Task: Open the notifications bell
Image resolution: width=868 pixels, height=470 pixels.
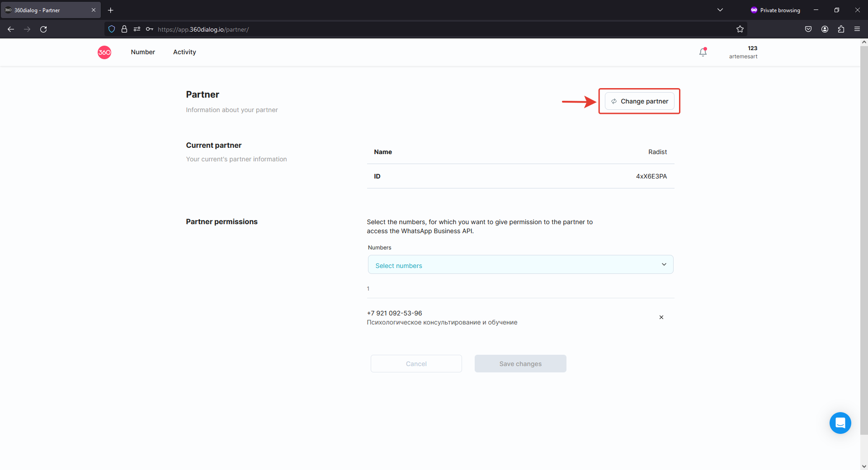Action: pyautogui.click(x=703, y=52)
